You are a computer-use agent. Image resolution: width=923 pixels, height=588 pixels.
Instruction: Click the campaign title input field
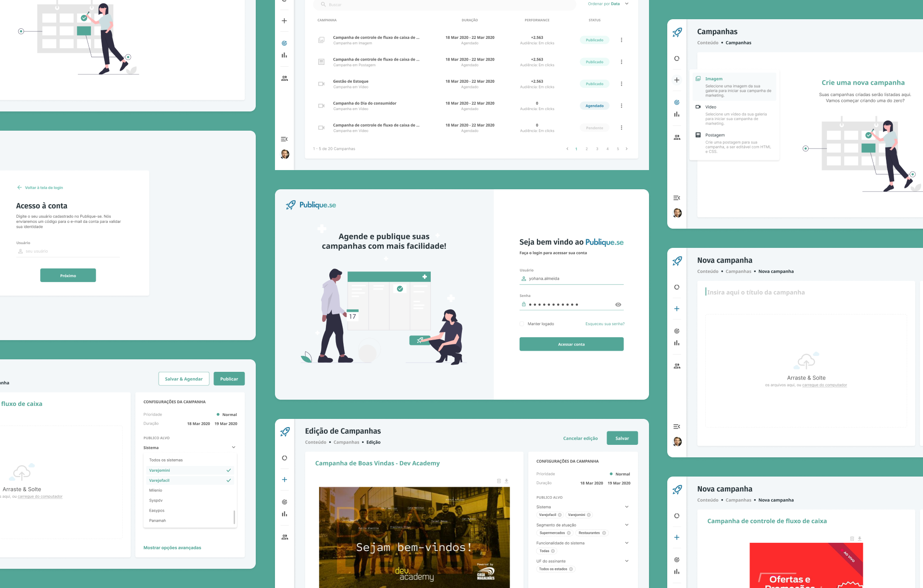pos(756,292)
